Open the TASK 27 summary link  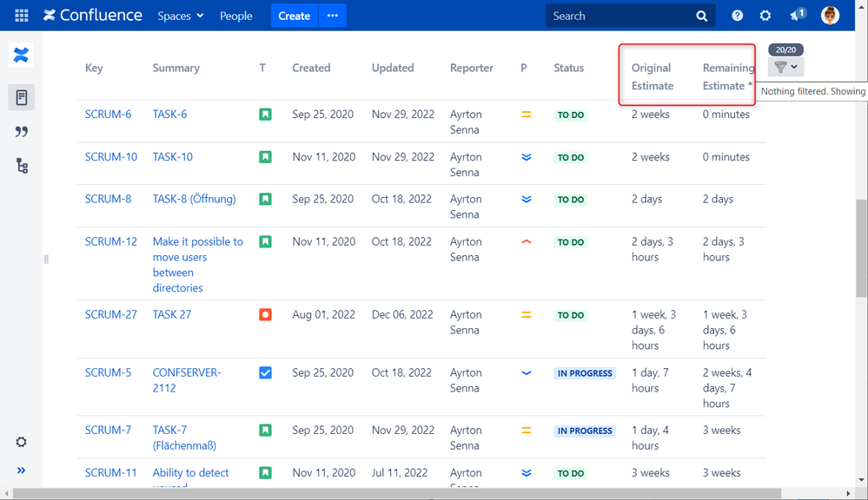pyautogui.click(x=172, y=315)
